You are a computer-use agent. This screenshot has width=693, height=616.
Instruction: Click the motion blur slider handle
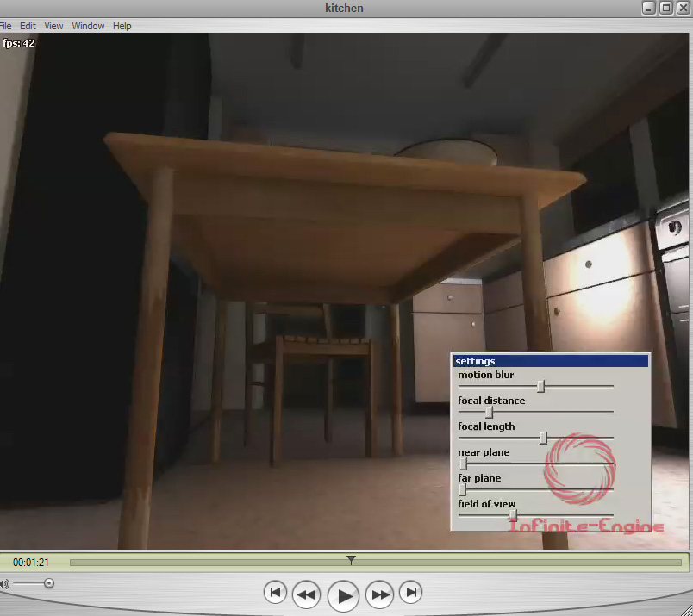540,387
